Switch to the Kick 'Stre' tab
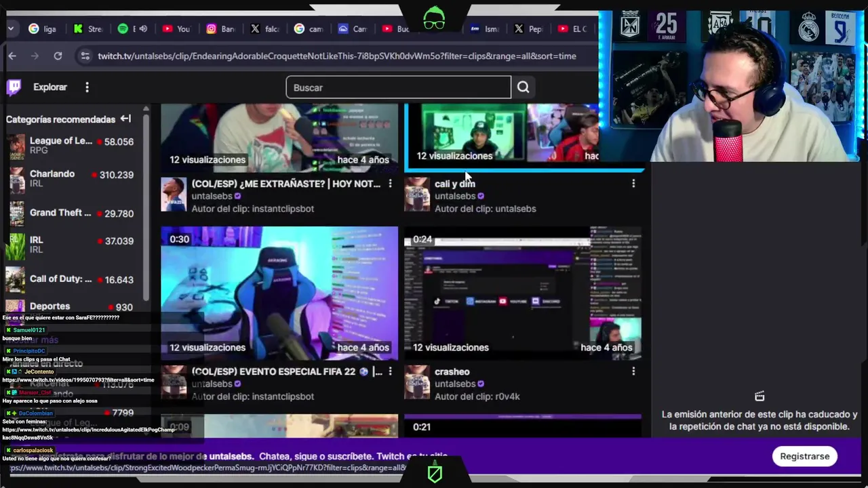The image size is (868, 488). (x=87, y=28)
